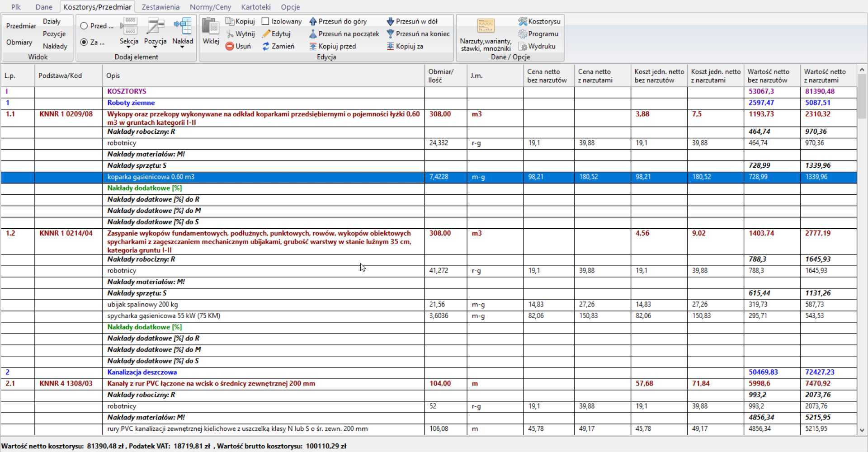This screenshot has height=452, width=868.
Task: Select the Przed radio option
Action: click(84, 26)
